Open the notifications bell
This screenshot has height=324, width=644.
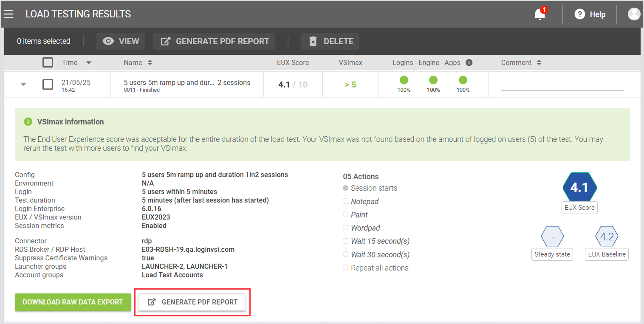[539, 14]
